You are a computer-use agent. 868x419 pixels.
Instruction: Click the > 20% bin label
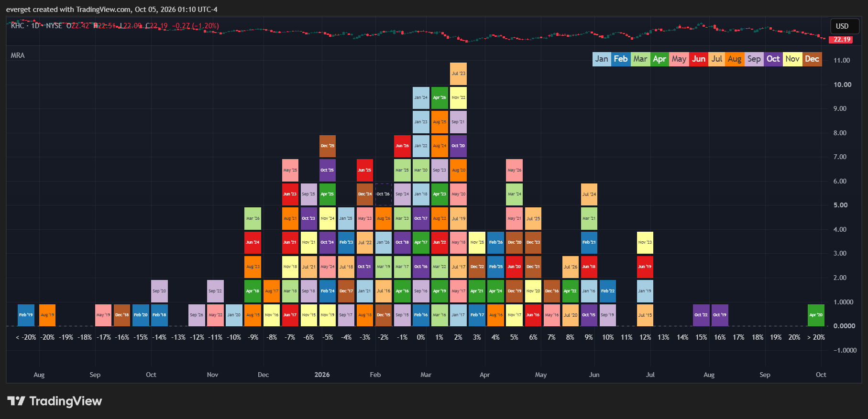pos(816,337)
